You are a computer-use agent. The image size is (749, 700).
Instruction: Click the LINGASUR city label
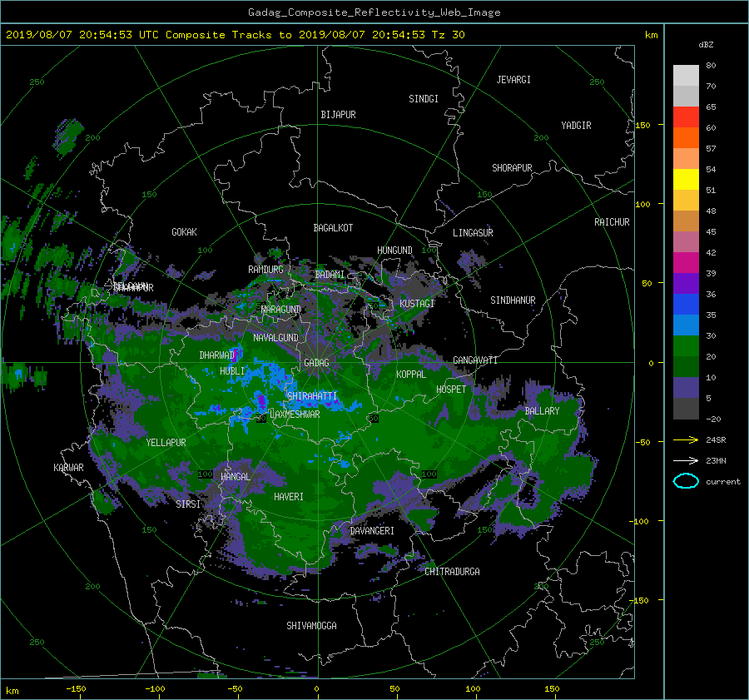coord(473,233)
